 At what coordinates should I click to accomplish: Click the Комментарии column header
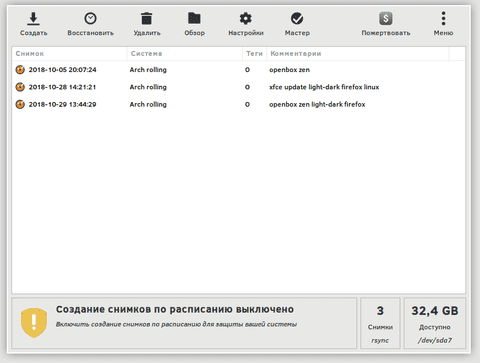(358, 54)
